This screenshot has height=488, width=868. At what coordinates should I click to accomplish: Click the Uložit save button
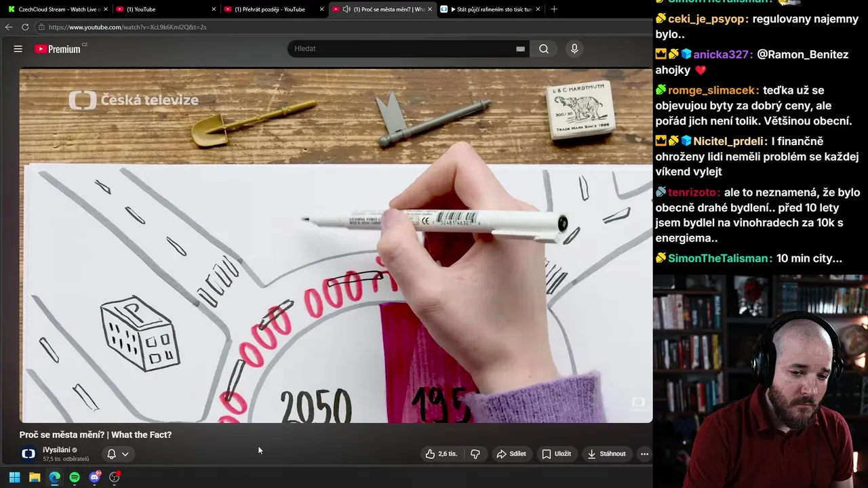[x=556, y=454]
